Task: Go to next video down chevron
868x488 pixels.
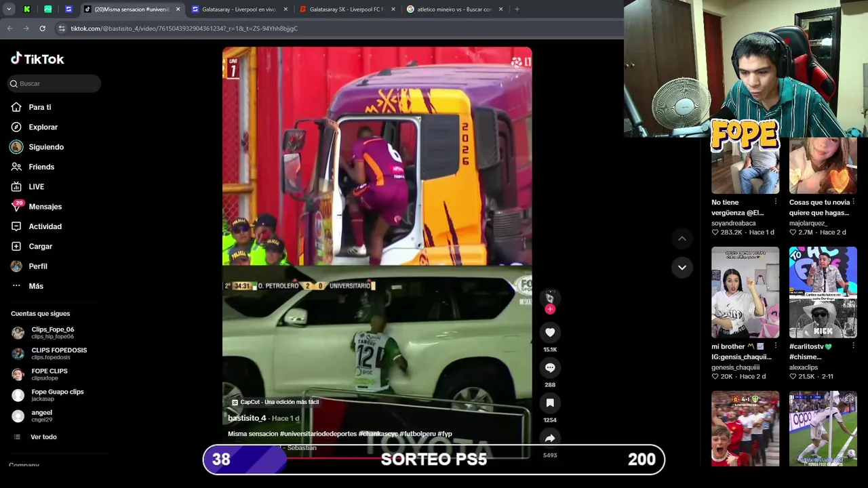Action: pos(682,267)
